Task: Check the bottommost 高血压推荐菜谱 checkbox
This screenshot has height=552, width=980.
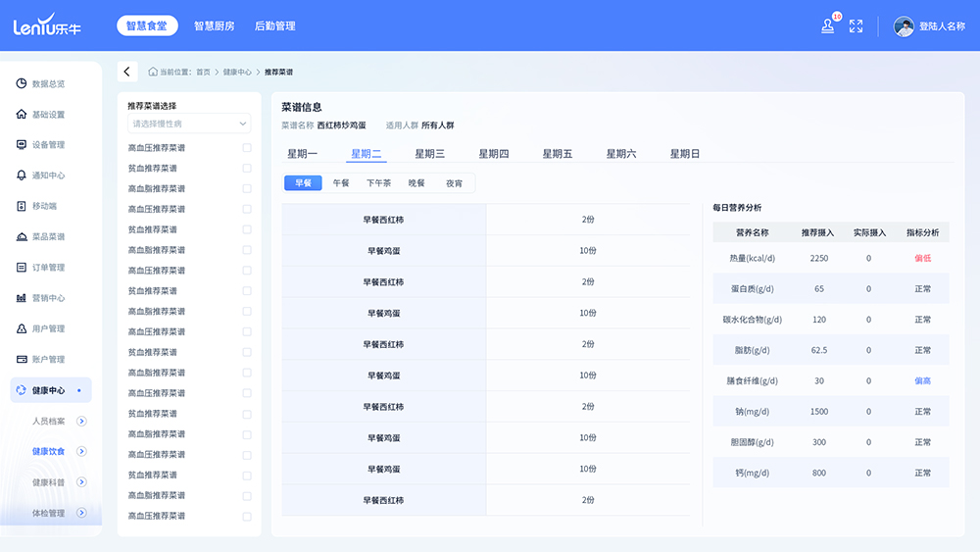Action: pyautogui.click(x=247, y=517)
